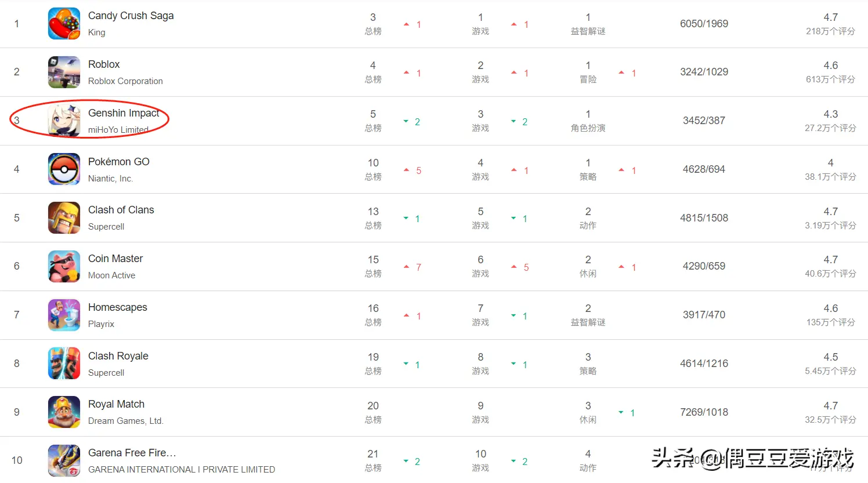
Task: Click the Pokémon GO Poké Ball icon
Action: 64,169
